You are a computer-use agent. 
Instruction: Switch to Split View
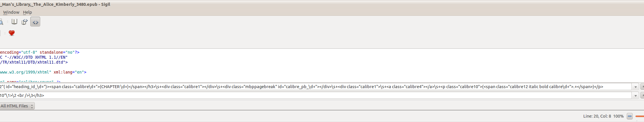pyautogui.click(x=24, y=22)
